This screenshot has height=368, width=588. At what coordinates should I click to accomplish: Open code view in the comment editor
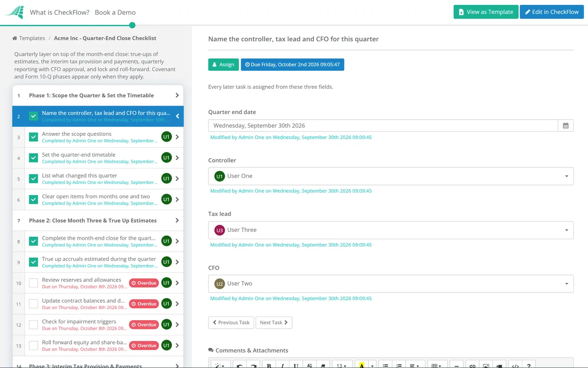pyautogui.click(x=515, y=365)
